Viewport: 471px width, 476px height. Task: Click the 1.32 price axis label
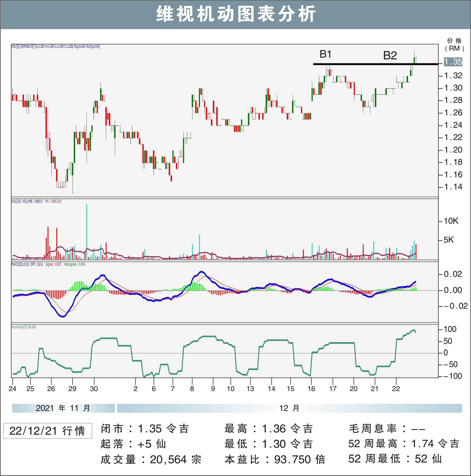453,76
